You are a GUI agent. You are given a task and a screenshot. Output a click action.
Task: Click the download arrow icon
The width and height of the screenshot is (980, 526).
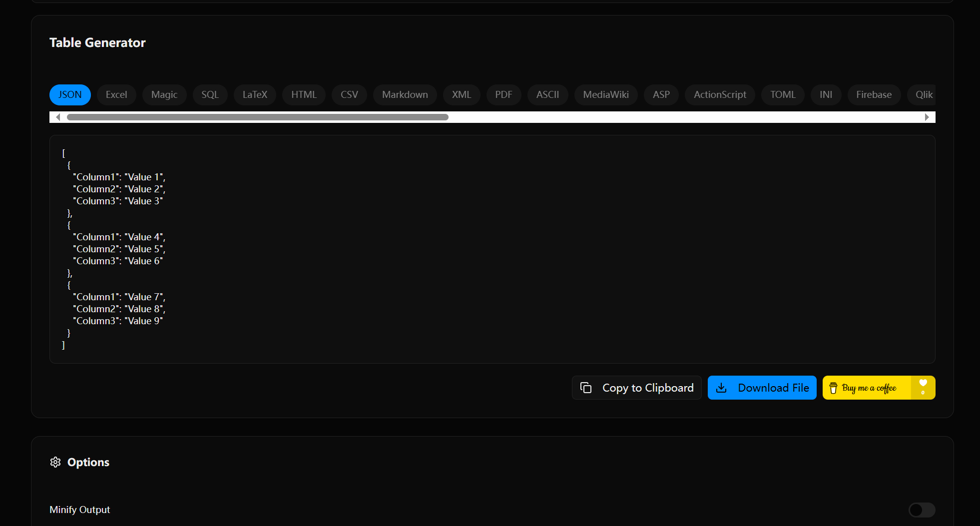(x=721, y=388)
